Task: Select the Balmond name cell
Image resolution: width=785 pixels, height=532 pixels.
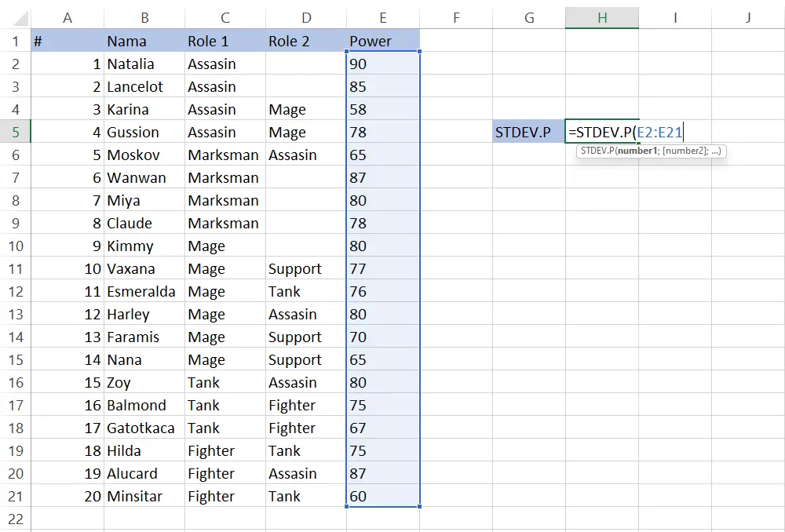Action: click(144, 406)
